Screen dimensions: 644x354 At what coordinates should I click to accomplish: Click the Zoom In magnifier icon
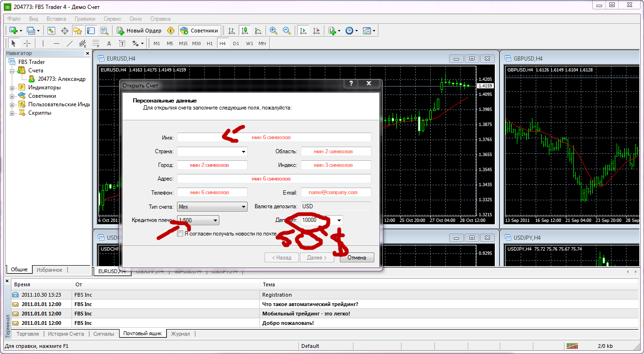273,31
